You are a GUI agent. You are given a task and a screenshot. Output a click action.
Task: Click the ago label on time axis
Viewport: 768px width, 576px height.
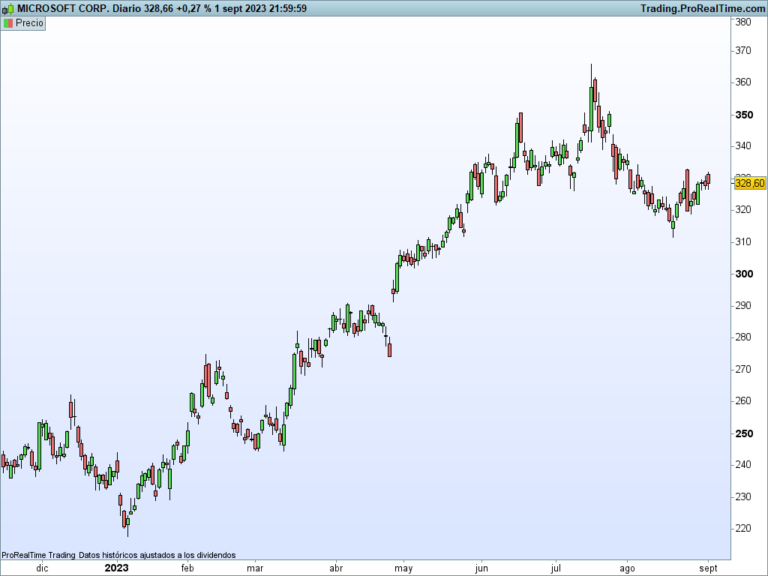[x=627, y=569]
